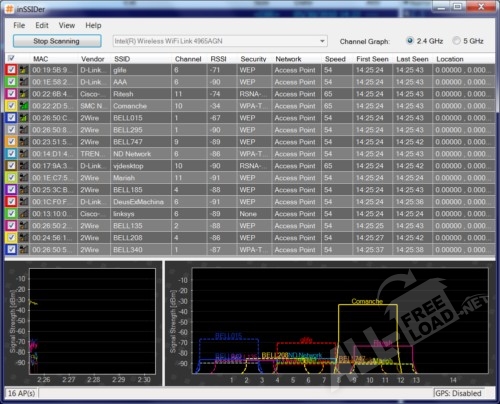
Task: Sort by Security column header
Action: [253, 59]
